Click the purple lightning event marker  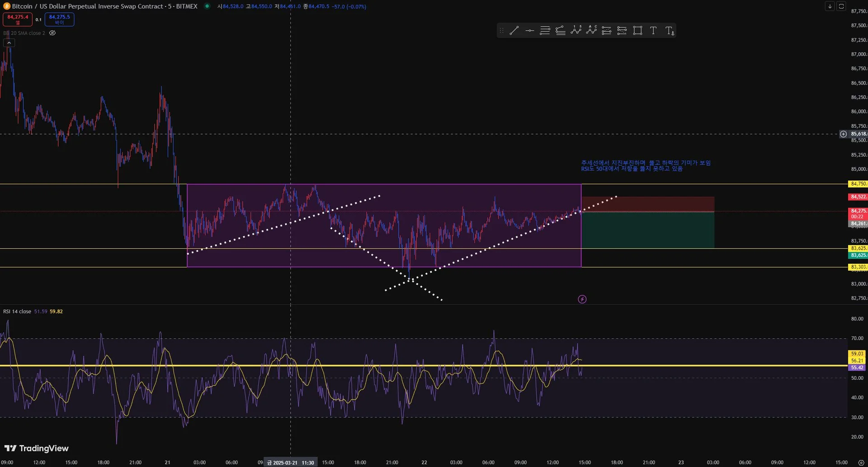(x=582, y=299)
